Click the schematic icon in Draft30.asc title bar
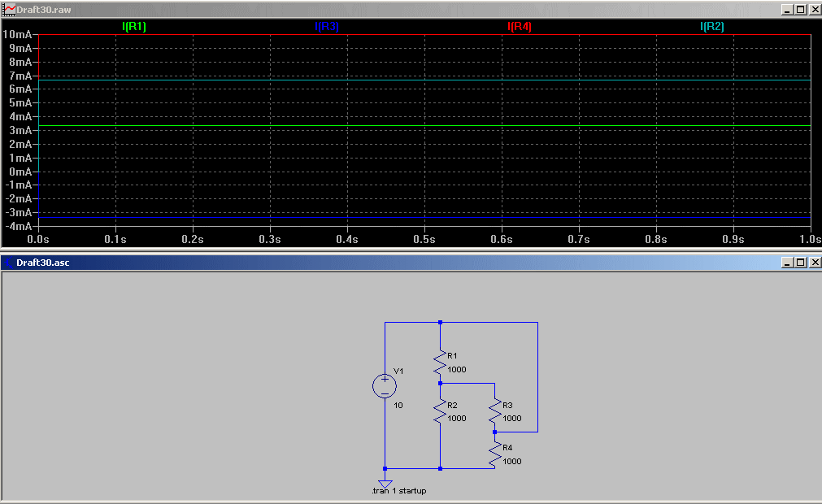The image size is (822, 504). click(9, 263)
